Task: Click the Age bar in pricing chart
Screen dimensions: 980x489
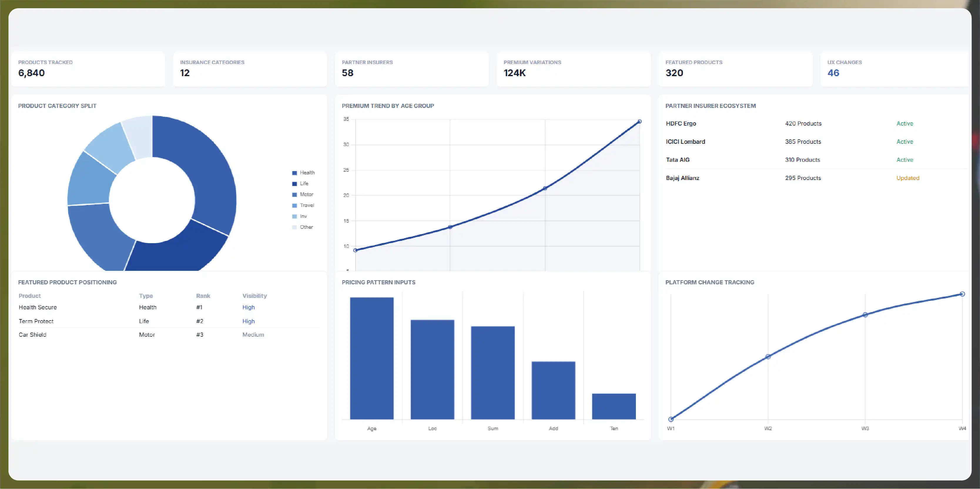Action: 372,358
